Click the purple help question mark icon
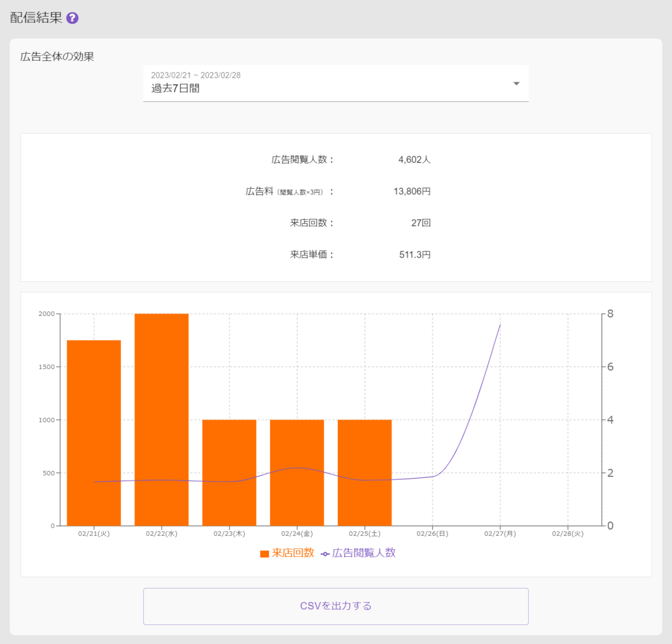The height and width of the screenshot is (644, 672). click(72, 18)
